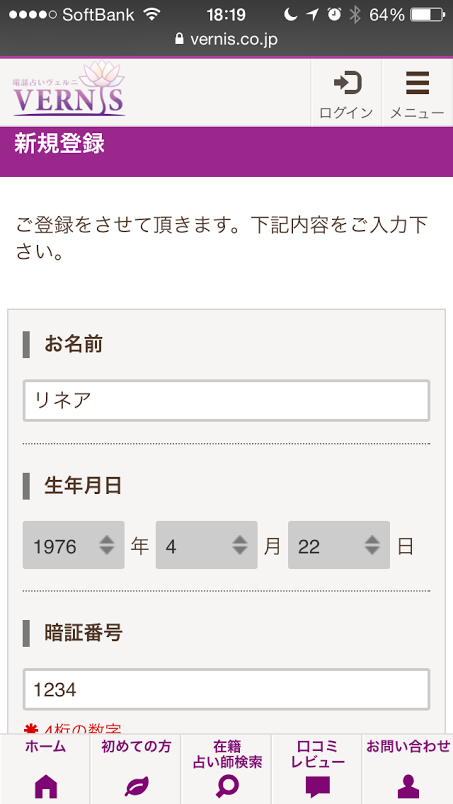Screen dimensions: 453x804
Task: Select the 初めての方 tab label
Action: tap(136, 747)
